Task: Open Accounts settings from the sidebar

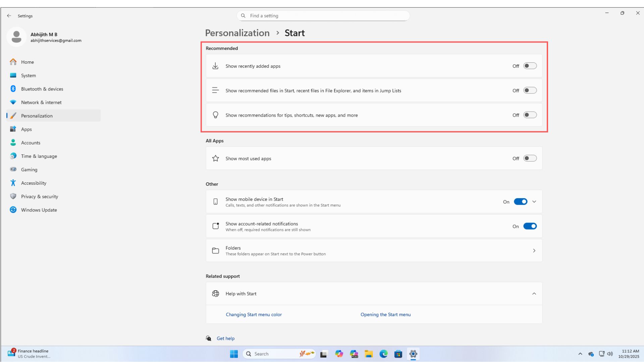Action: coord(30,142)
